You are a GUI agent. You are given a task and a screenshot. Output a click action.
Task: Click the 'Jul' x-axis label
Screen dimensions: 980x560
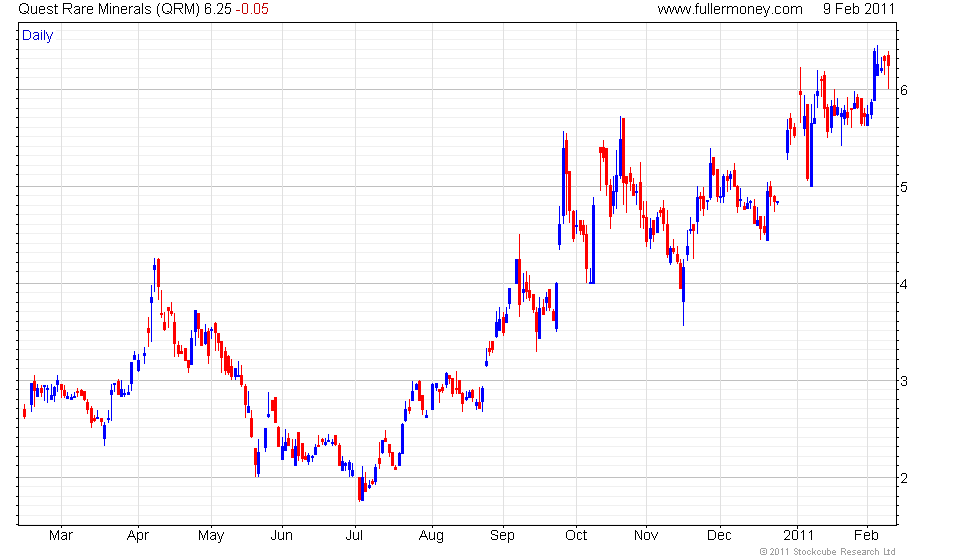(354, 536)
